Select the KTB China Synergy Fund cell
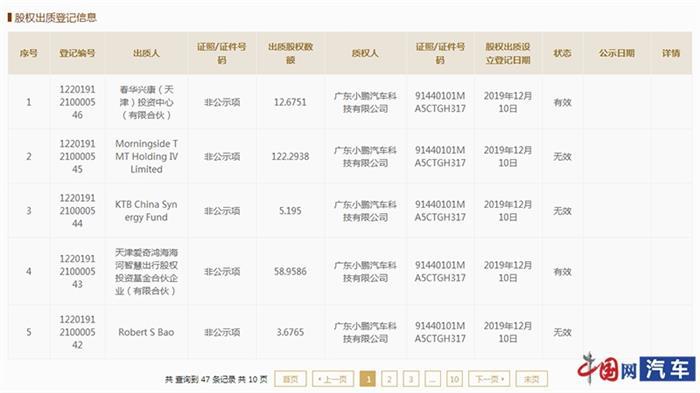This screenshot has width=700, height=393. [146, 211]
